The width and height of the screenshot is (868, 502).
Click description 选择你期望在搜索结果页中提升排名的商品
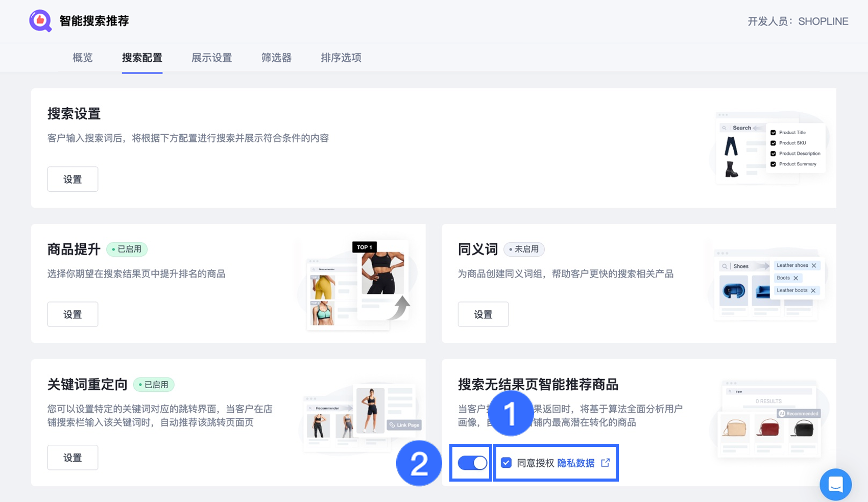pos(136,274)
